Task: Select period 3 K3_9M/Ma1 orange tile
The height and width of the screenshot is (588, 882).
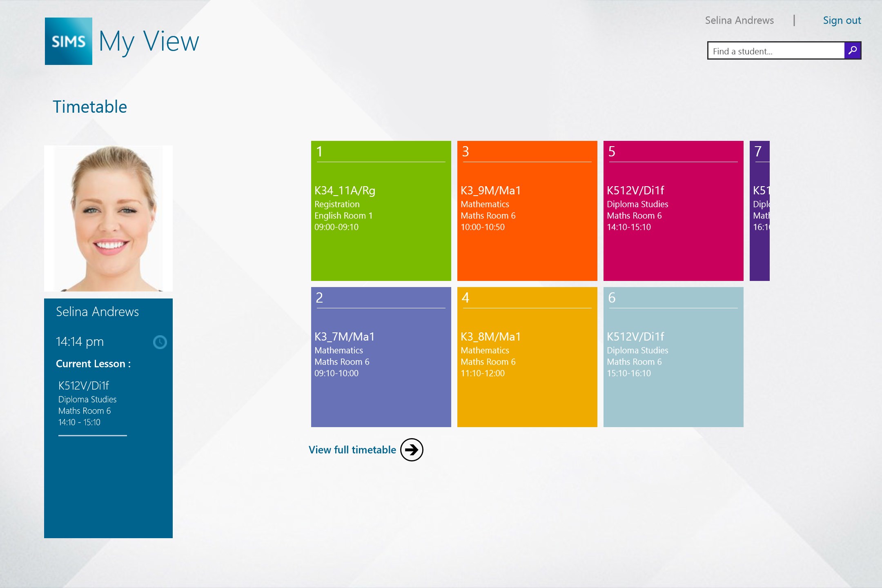Action: pyautogui.click(x=527, y=211)
